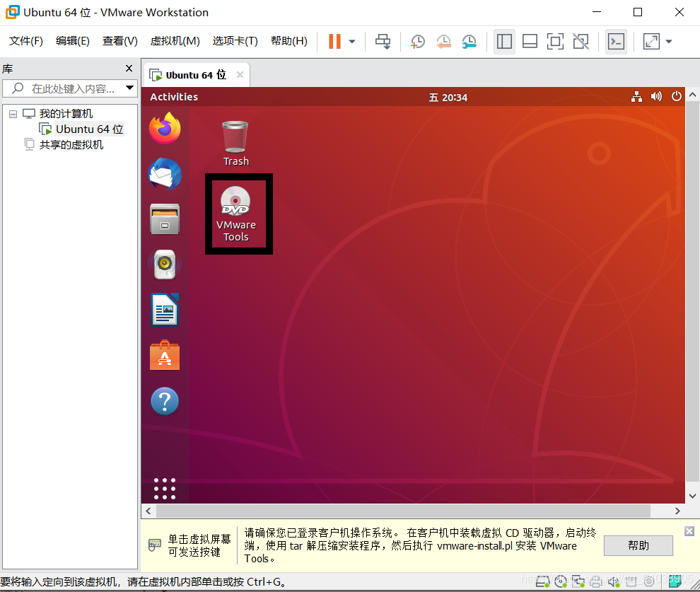Open the 虚拟机(M) menu
Viewport: 700px width, 592px height.
tap(175, 41)
